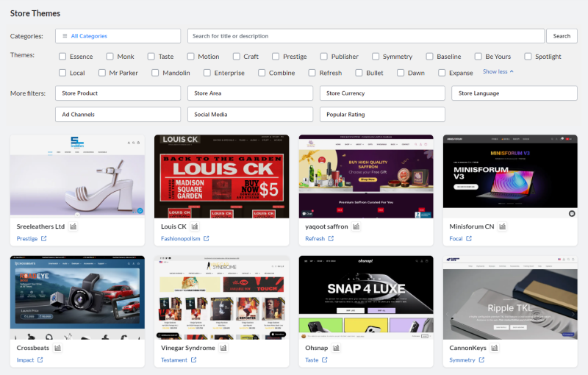Open the Social Media filter dropdown
Screen dimensions: 588x375
(x=250, y=115)
